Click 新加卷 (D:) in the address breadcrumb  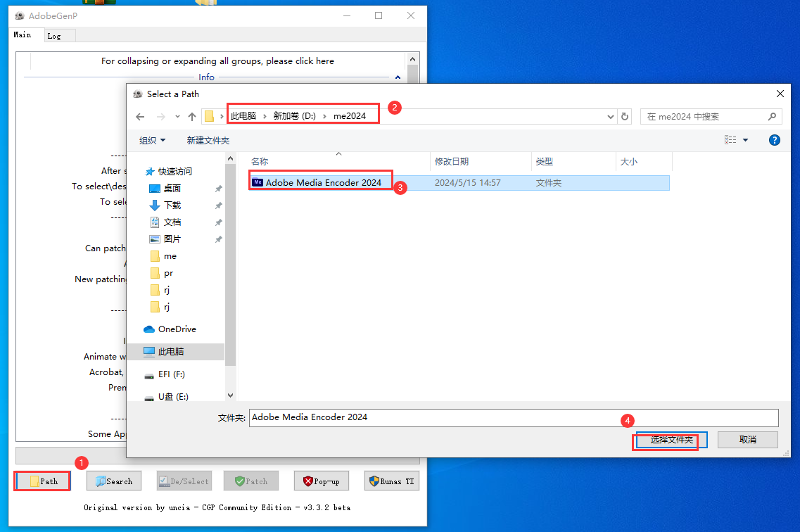click(x=294, y=116)
